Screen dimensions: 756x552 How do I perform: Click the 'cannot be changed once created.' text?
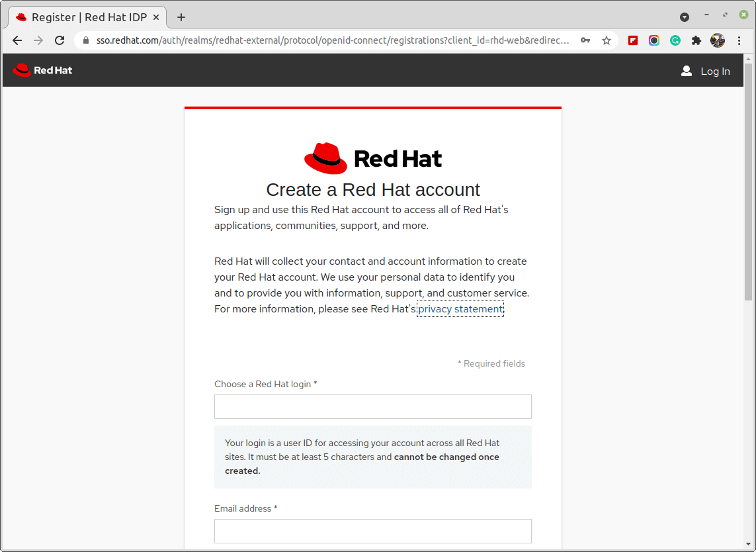point(362,464)
